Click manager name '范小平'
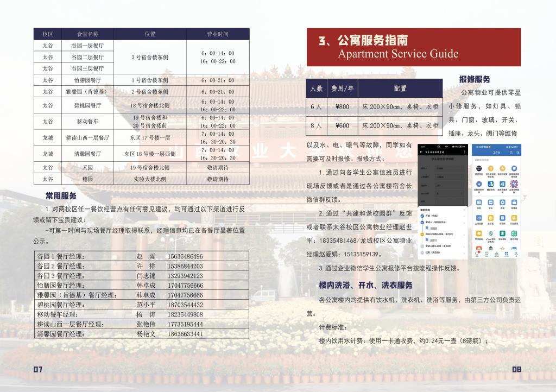Image resolution: width=556 pixels, height=392 pixels. [x=146, y=305]
